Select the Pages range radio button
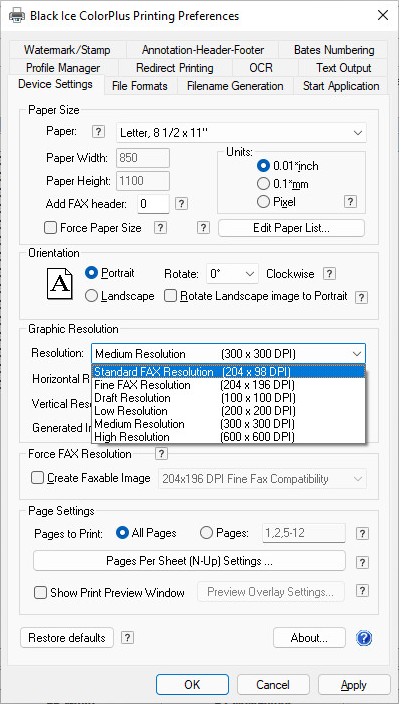 (x=206, y=533)
